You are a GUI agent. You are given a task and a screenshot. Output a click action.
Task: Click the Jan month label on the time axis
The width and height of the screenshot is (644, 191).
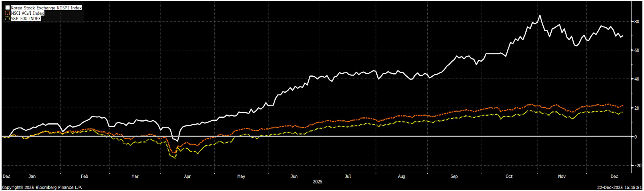32,176
